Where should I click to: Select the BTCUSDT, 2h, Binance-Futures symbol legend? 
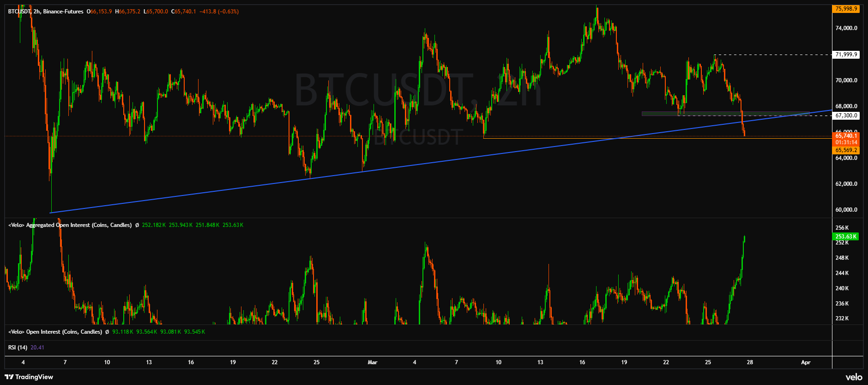coord(46,11)
